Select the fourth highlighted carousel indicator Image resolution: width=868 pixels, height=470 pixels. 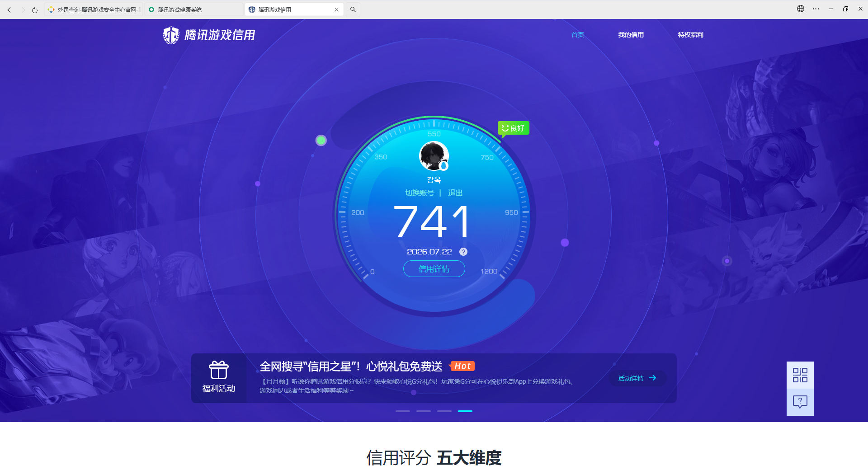(465, 411)
